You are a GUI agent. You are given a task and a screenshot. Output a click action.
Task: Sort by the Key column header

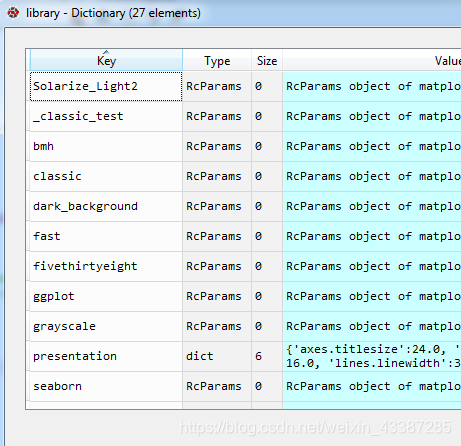coord(106,60)
